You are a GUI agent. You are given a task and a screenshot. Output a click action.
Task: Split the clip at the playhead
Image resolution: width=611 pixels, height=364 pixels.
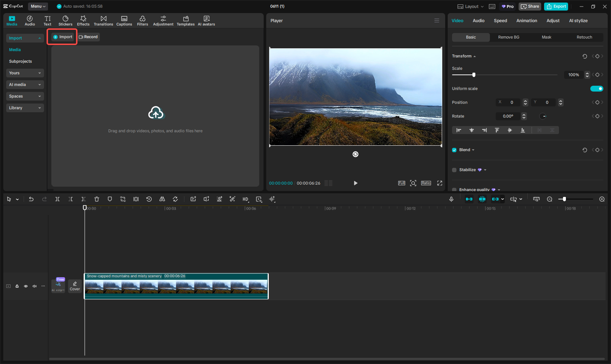(x=57, y=199)
